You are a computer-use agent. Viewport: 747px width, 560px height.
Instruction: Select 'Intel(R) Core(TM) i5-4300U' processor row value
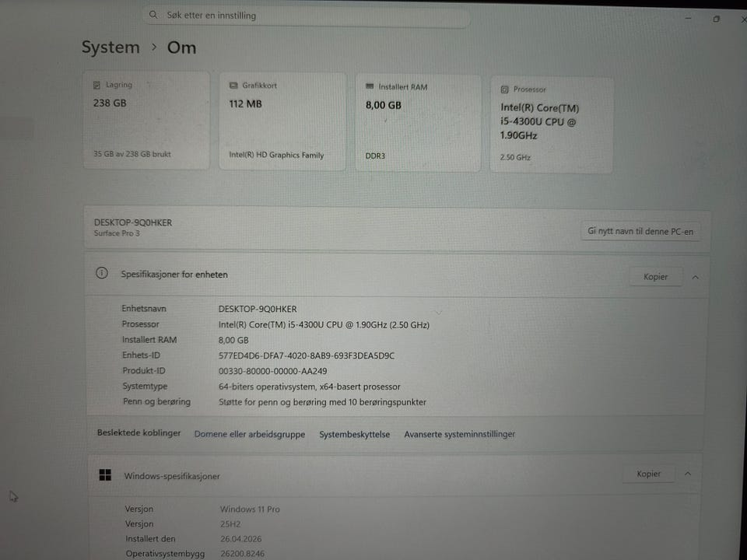(x=324, y=325)
